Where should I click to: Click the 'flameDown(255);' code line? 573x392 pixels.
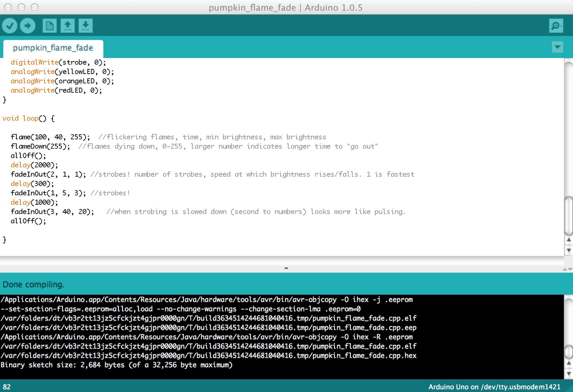coord(40,146)
